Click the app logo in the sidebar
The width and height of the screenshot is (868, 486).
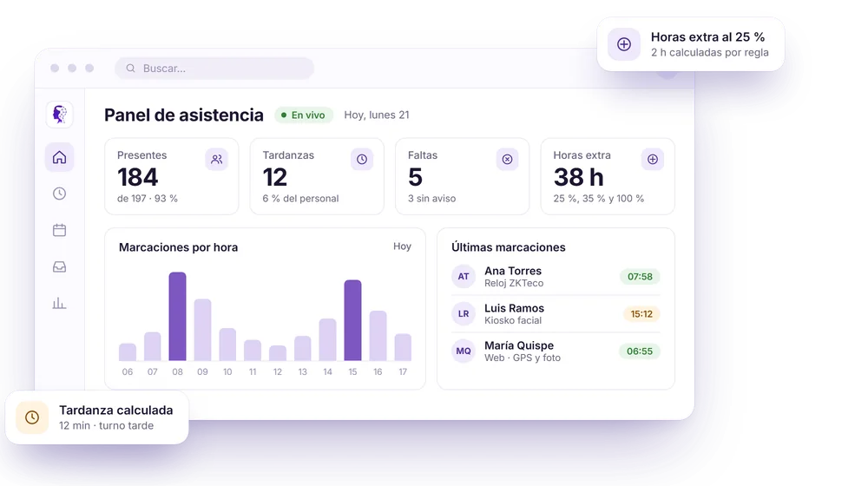(59, 115)
